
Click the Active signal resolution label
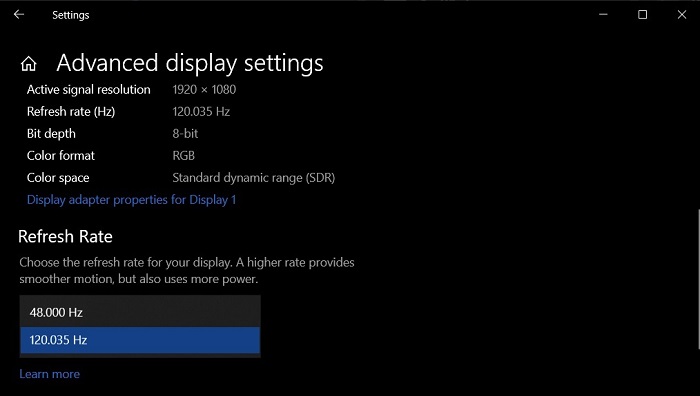coord(88,89)
